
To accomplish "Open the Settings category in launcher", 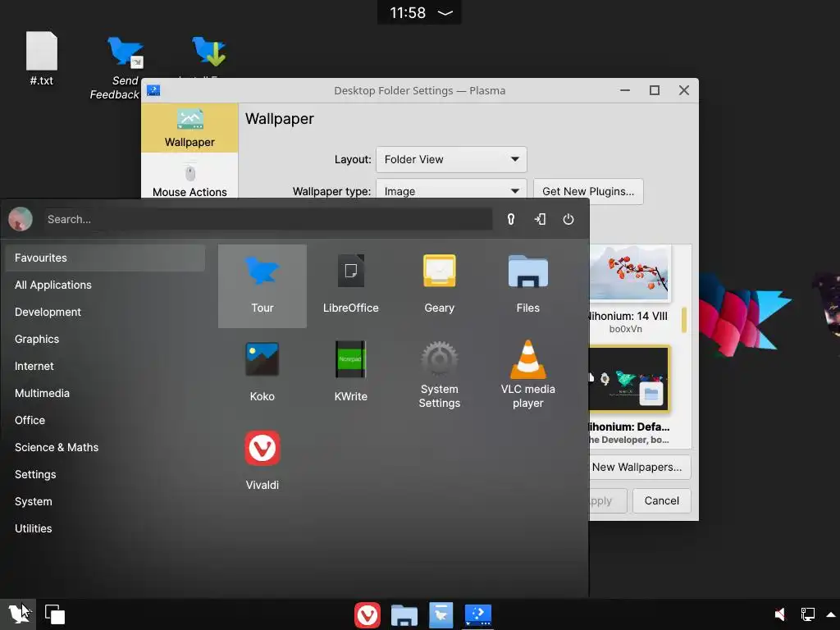I will pos(105,474).
